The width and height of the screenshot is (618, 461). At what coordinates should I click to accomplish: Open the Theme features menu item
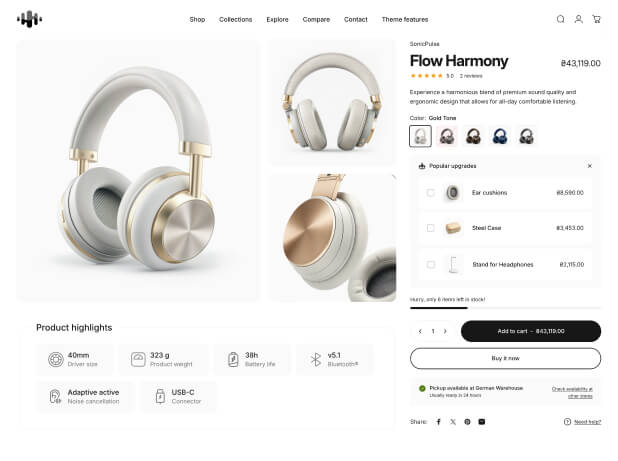(x=405, y=19)
